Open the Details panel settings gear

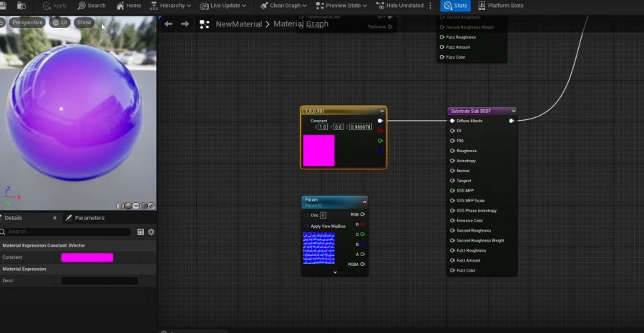[151, 232]
